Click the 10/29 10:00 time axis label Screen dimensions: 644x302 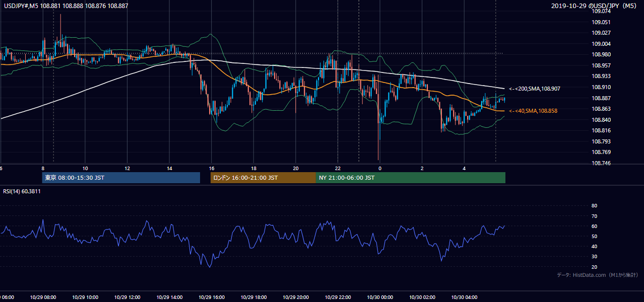click(x=85, y=297)
